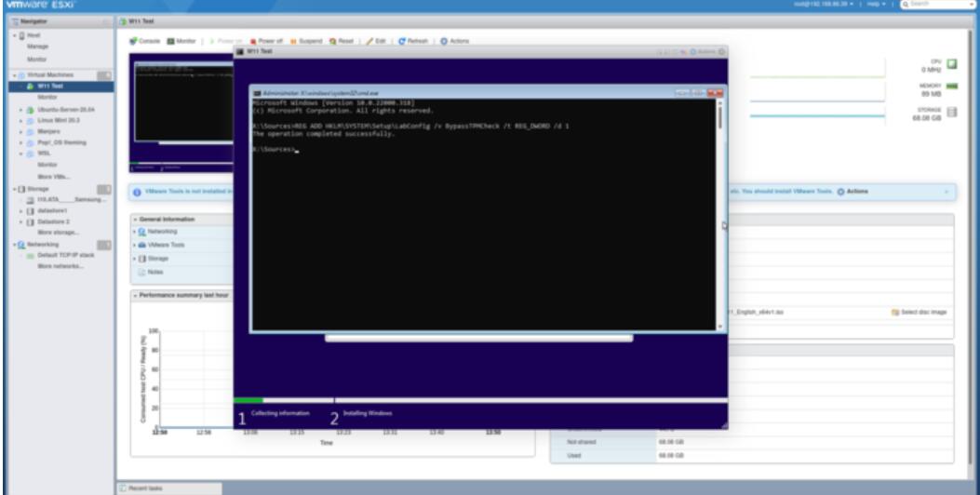Click the Networking globe icon in Navigator
The width and height of the screenshot is (980, 495).
click(x=22, y=245)
